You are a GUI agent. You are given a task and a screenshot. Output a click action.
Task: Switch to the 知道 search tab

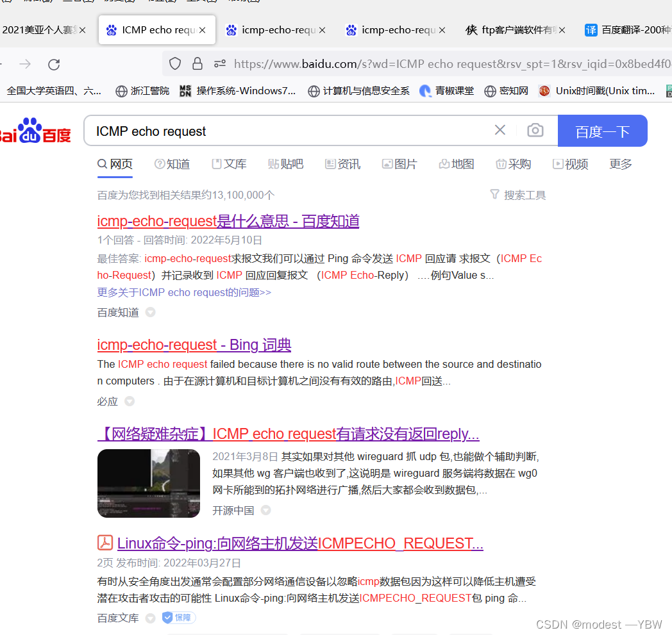[172, 164]
